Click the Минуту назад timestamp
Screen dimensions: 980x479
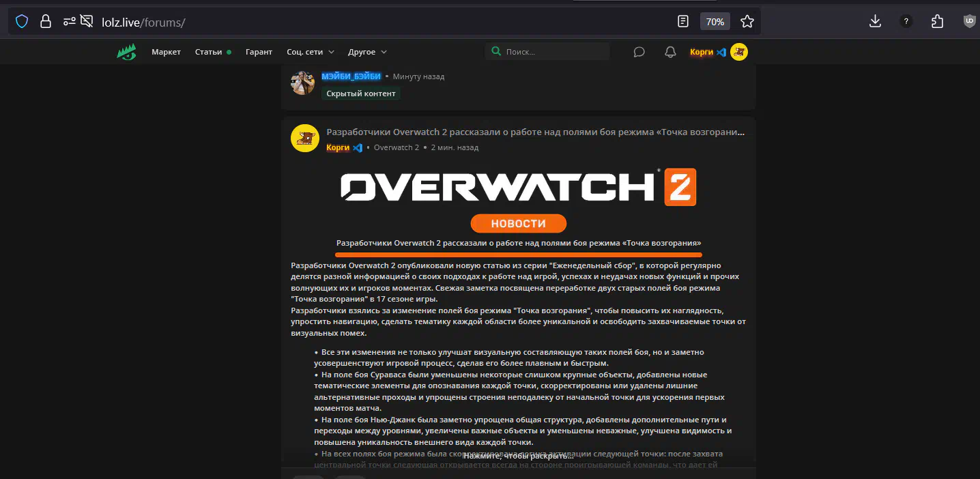418,76
